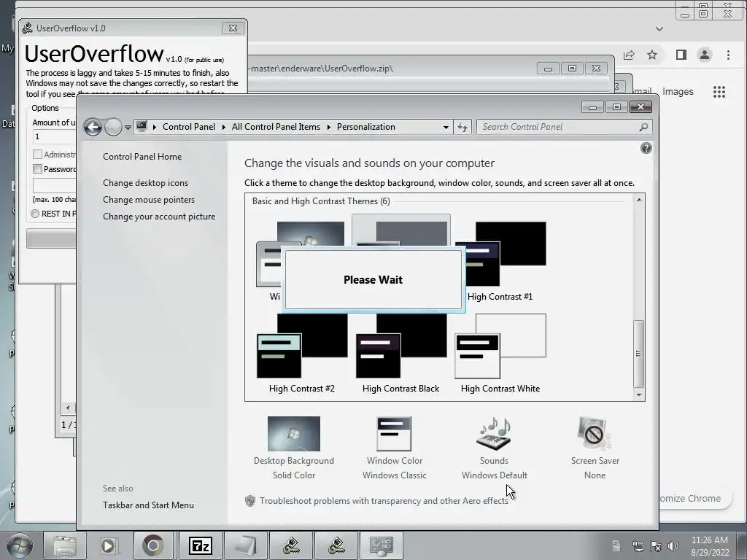The width and height of the screenshot is (747, 560).
Task: Select Control Panel breadcrumb segment
Action: [x=189, y=127]
